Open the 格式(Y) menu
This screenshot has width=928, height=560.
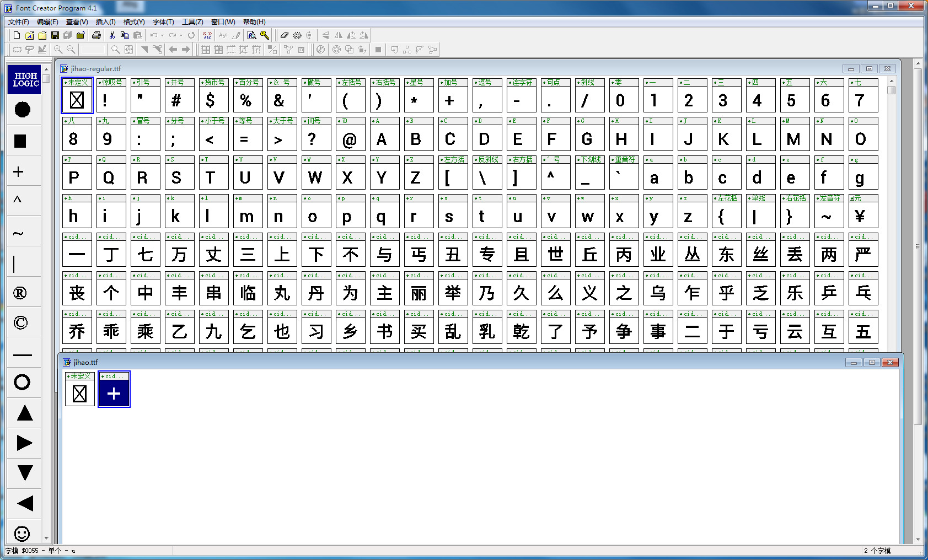[x=134, y=22]
